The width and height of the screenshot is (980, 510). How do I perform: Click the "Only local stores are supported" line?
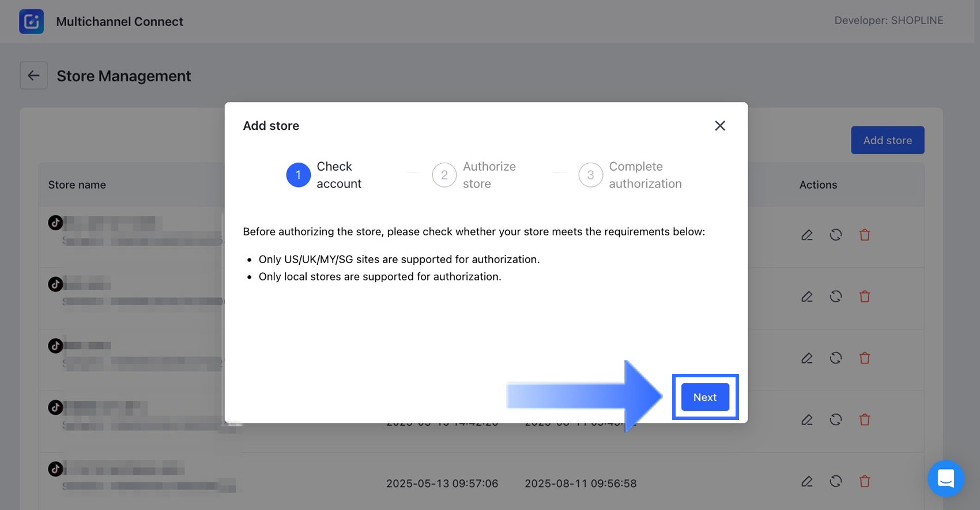pos(380,276)
